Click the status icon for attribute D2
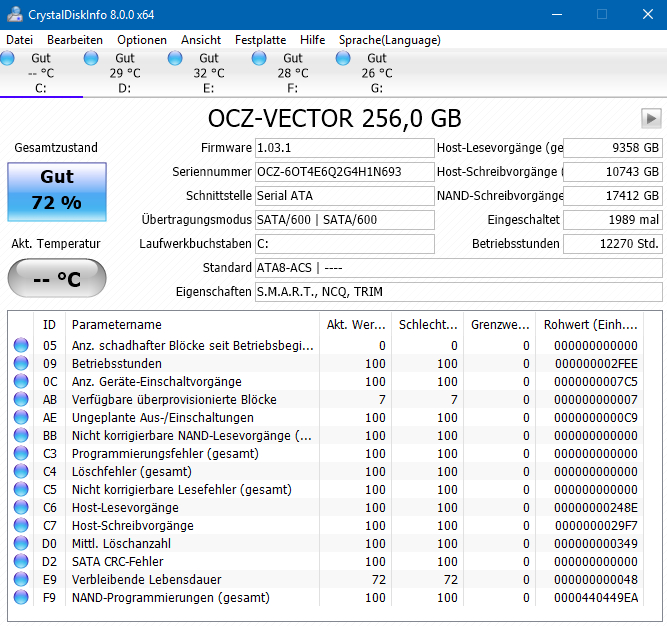667x626 pixels. 21,561
